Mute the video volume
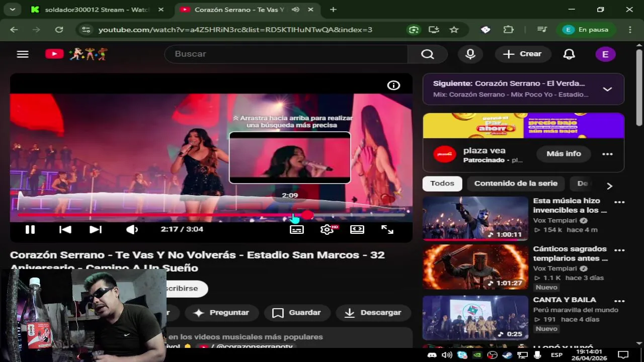644x362 pixels. (x=132, y=229)
